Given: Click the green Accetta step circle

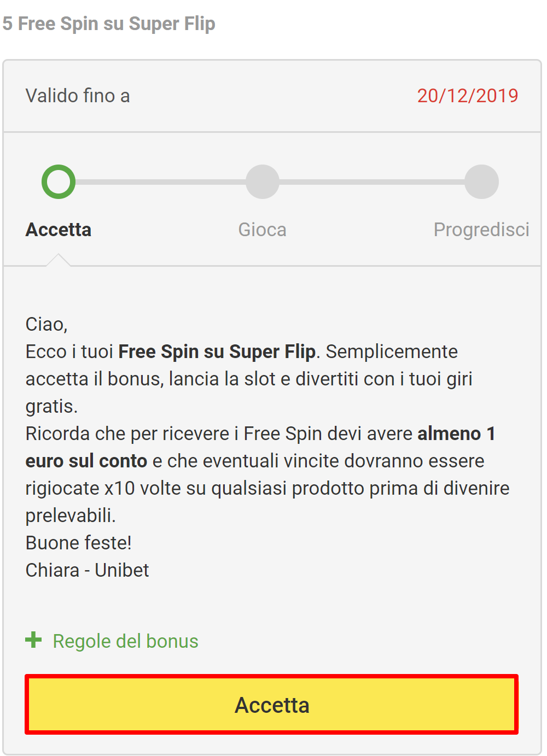Looking at the screenshot, I should 59,181.
